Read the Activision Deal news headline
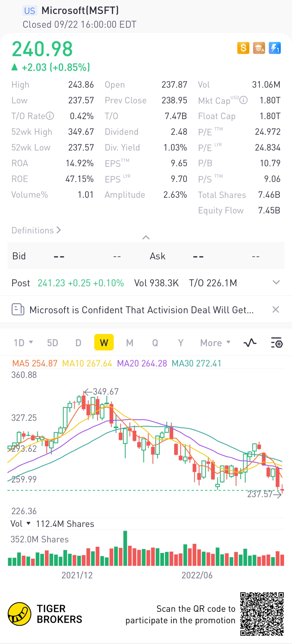 [x=141, y=310]
